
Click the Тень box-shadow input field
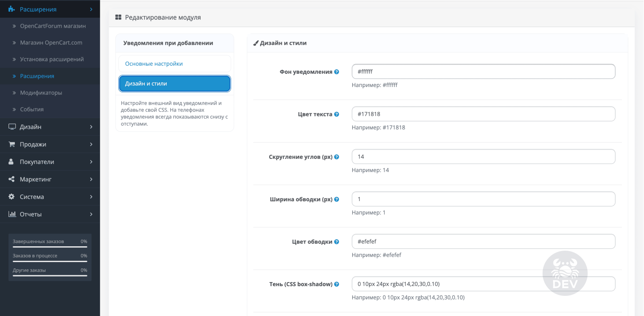(483, 284)
